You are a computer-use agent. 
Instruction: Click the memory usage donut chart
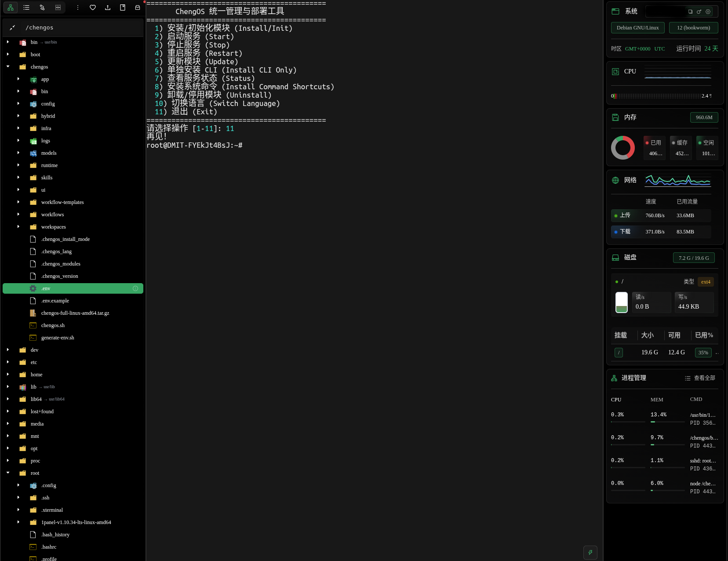623,148
